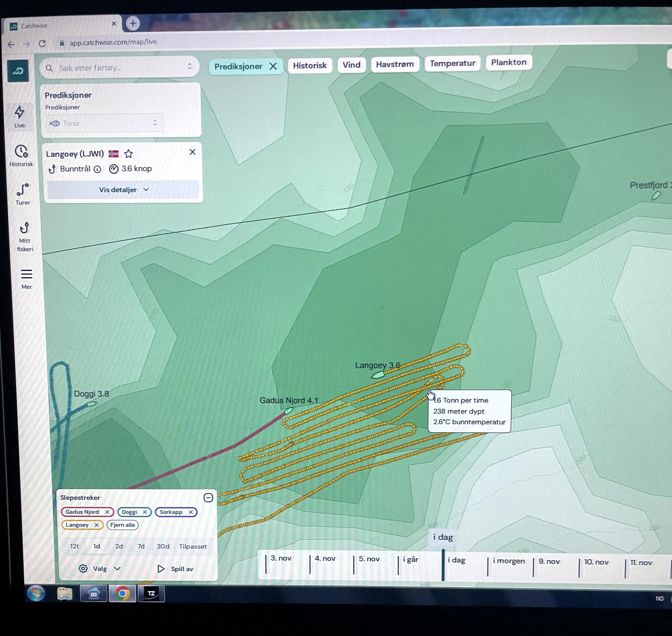Remove all tracks with Fjern alle
The image size is (672, 636).
122,525
